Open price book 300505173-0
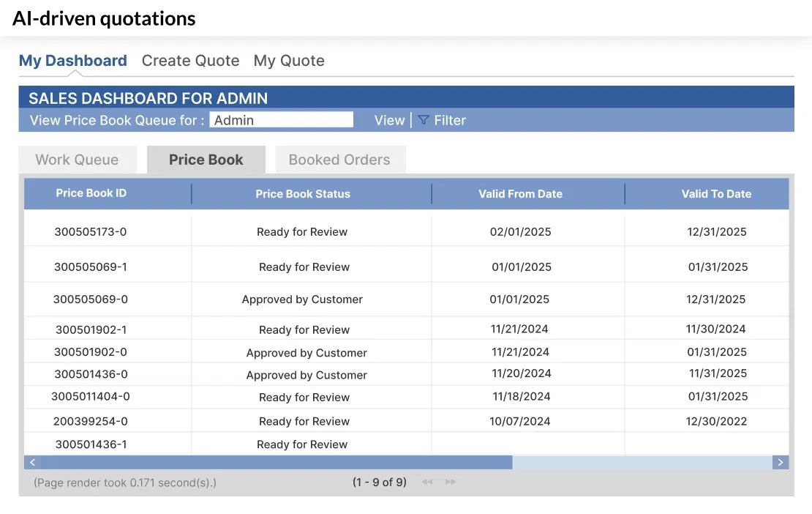The height and width of the screenshot is (514, 812). [91, 232]
